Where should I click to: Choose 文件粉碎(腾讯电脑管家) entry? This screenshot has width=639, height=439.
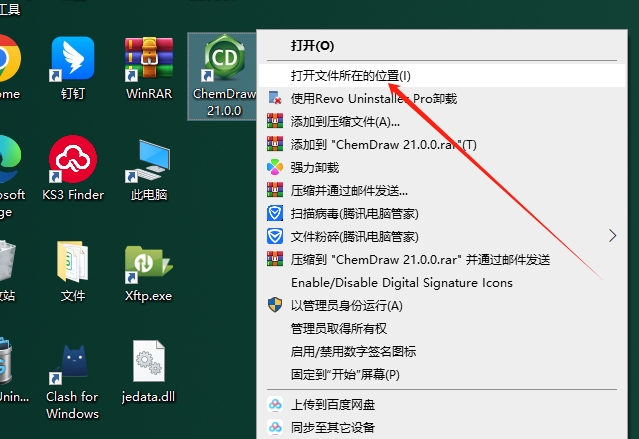tap(442, 236)
